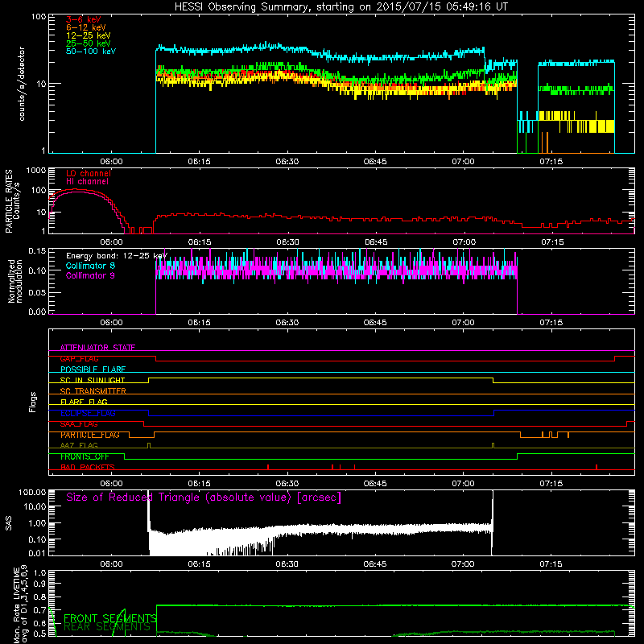Select the yellow 12-25 keV legend label
This screenshot has height=644, width=644.
click(89, 35)
